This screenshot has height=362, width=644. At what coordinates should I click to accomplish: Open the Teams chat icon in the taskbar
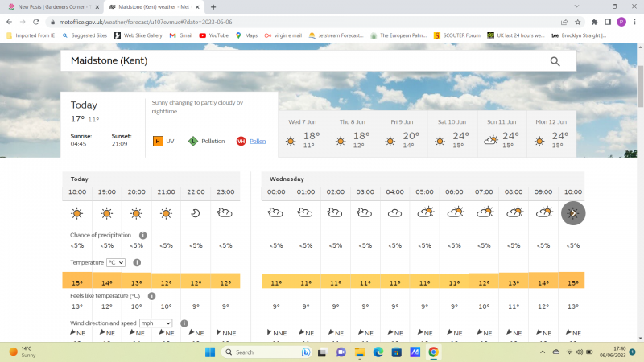341,352
